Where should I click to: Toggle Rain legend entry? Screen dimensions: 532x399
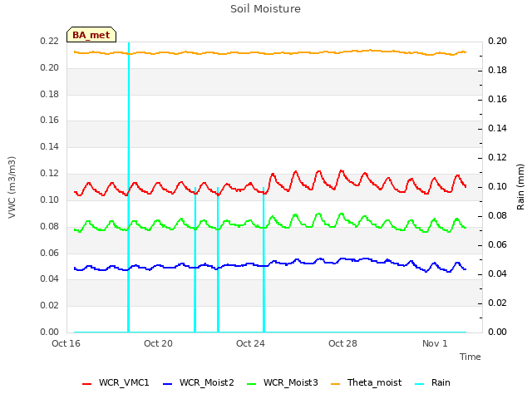pos(432,382)
